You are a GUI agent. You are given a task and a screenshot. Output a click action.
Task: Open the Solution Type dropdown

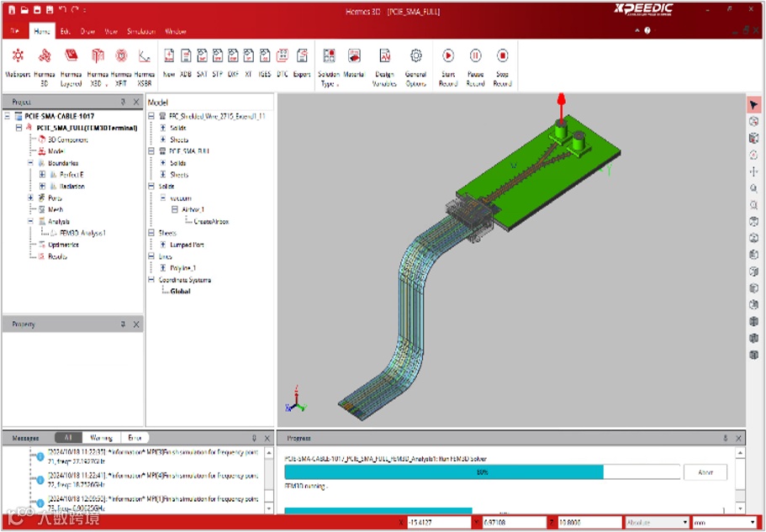[329, 67]
